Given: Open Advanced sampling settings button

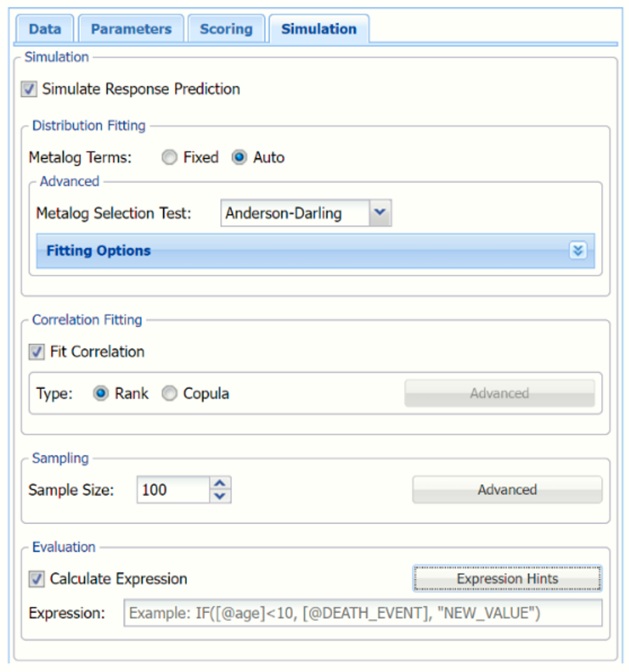Looking at the screenshot, I should [x=507, y=490].
